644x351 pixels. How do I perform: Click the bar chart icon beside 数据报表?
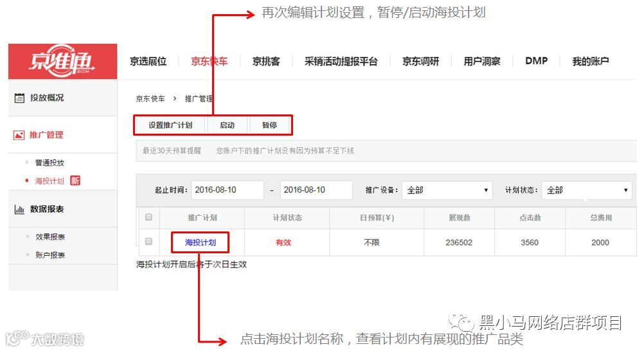coord(19,209)
